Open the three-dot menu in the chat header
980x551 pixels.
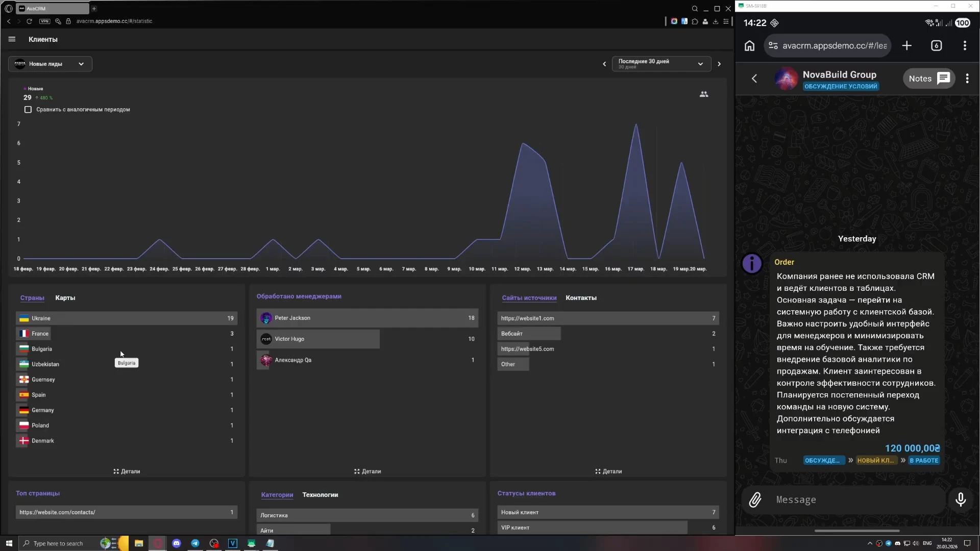(967, 79)
